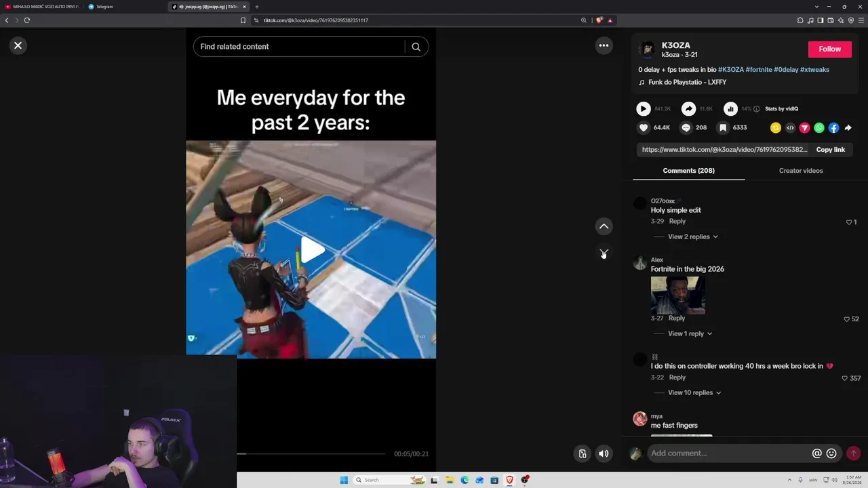Open the image in Alex's comment

(x=678, y=295)
